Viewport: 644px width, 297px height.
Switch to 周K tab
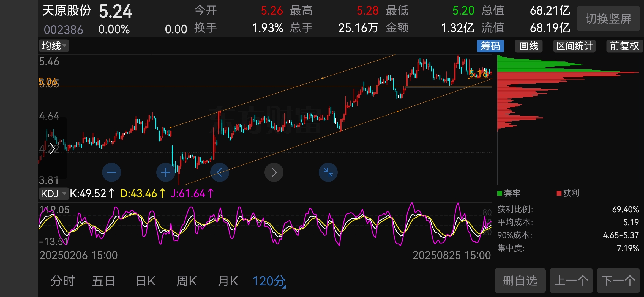point(187,281)
